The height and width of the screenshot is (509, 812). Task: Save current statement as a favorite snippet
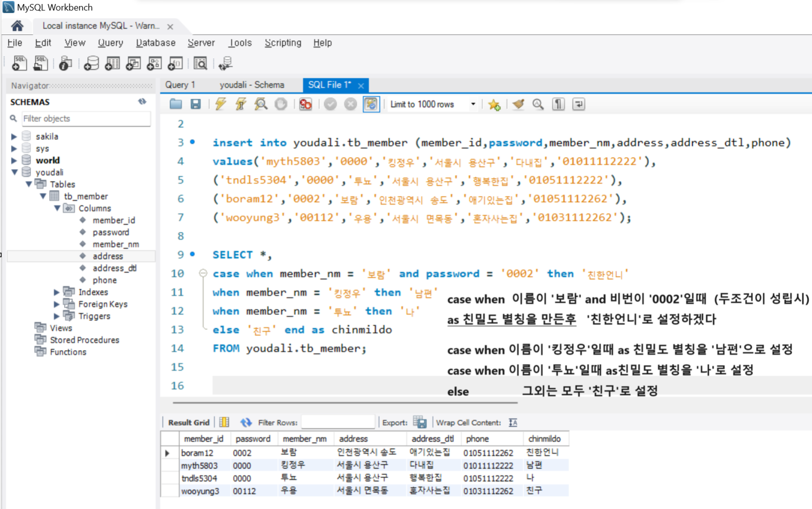(494, 104)
